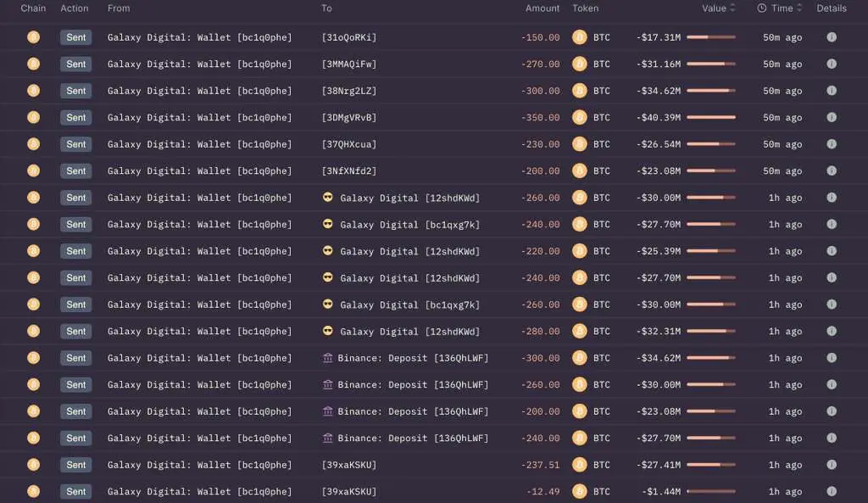The height and width of the screenshot is (503, 868).
Task: Open info icon for the -300.00 Binance Deposit row
Action: [832, 358]
